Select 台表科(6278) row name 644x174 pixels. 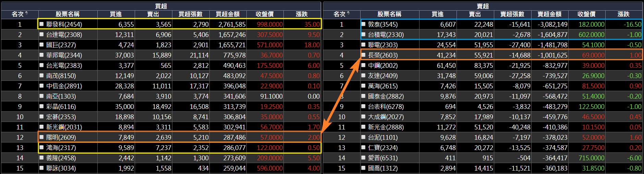[386, 107]
